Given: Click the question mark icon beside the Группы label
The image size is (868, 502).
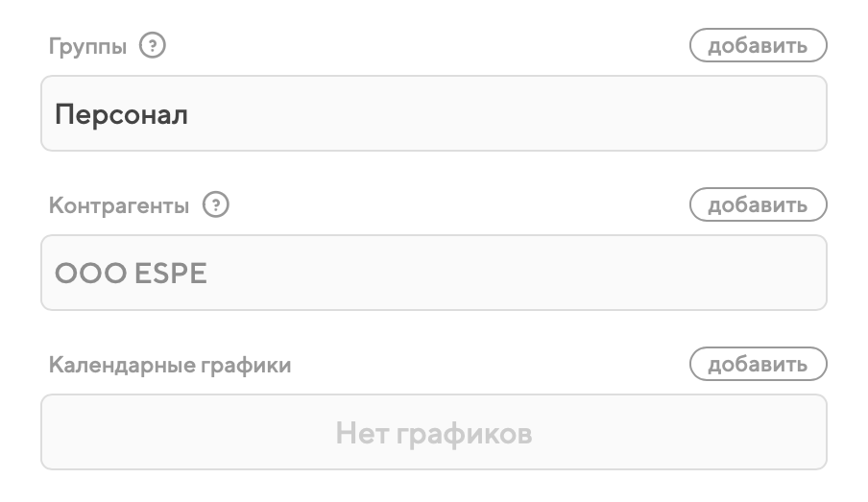Looking at the screenshot, I should click(x=153, y=45).
